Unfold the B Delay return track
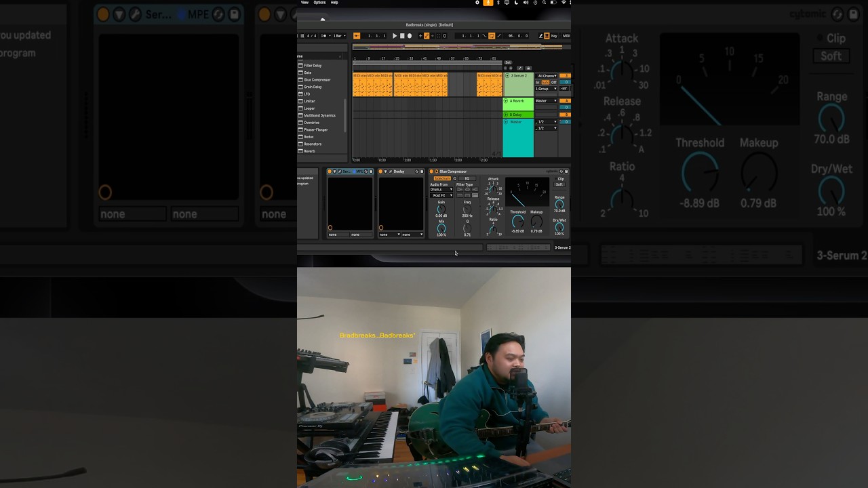The width and height of the screenshot is (868, 488). [506, 115]
